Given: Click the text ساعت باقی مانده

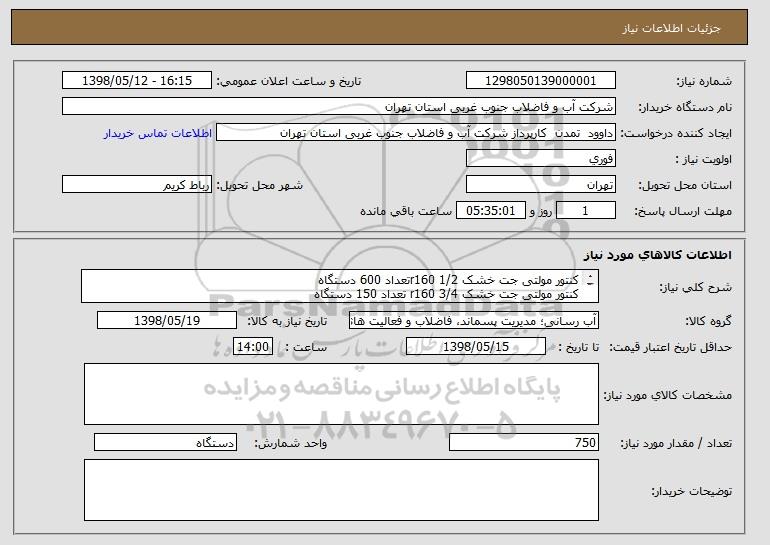Looking at the screenshot, I should pyautogui.click(x=406, y=212).
